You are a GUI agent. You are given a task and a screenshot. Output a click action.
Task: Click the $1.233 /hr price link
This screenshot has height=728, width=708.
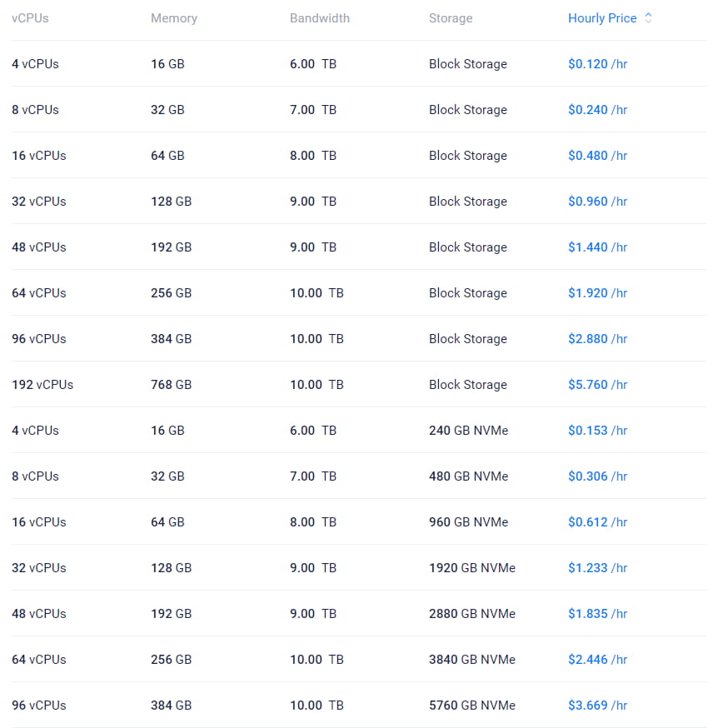point(597,567)
